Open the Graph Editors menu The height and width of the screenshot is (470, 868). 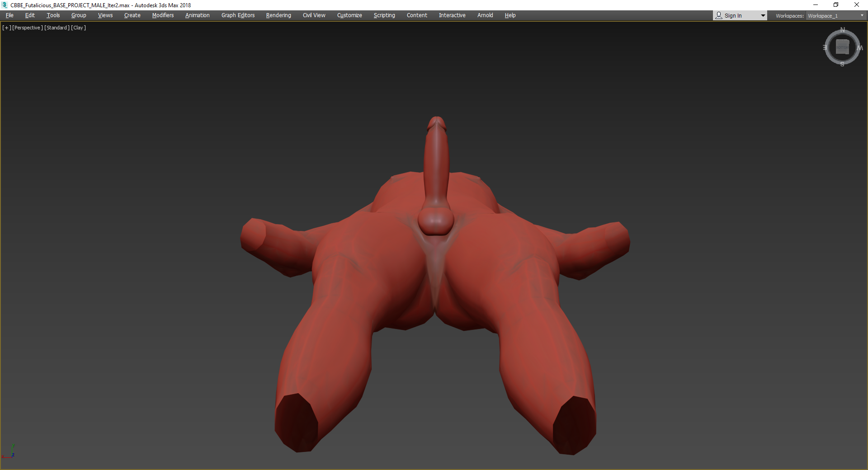coord(238,15)
